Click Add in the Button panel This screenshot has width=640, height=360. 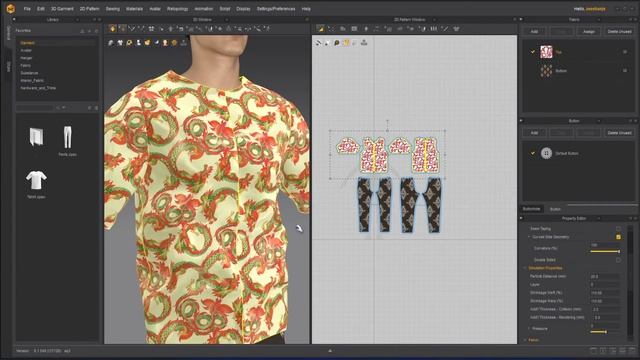[534, 133]
